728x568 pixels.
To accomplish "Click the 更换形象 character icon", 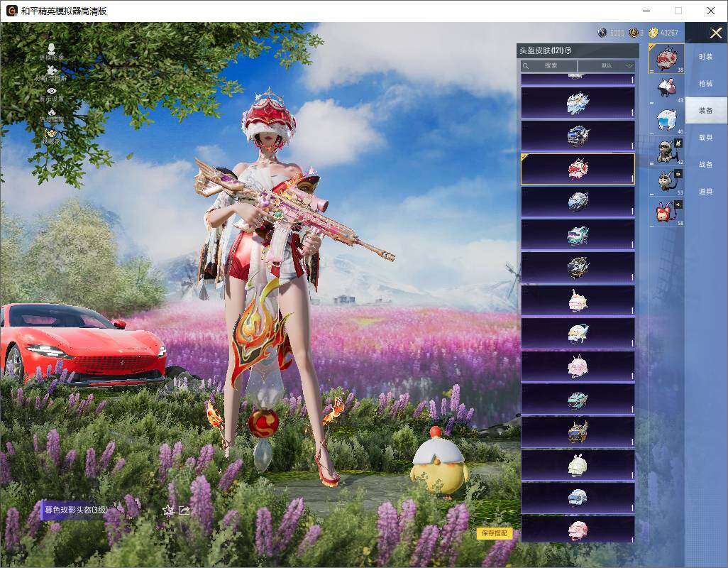I will tap(52, 48).
